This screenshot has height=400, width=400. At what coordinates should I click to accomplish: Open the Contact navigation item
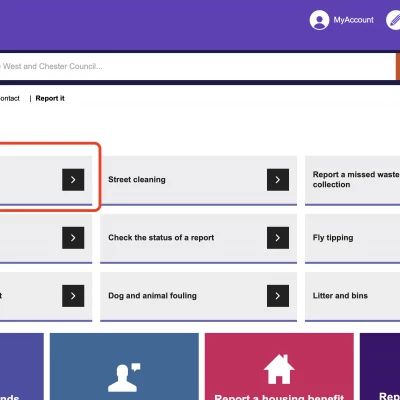coord(10,98)
